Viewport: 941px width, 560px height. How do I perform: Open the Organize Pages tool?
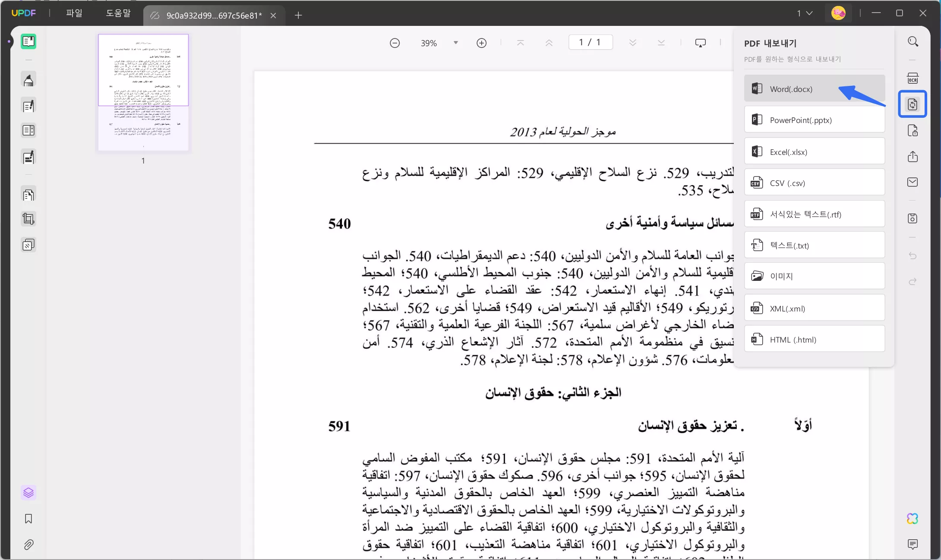coord(28,130)
